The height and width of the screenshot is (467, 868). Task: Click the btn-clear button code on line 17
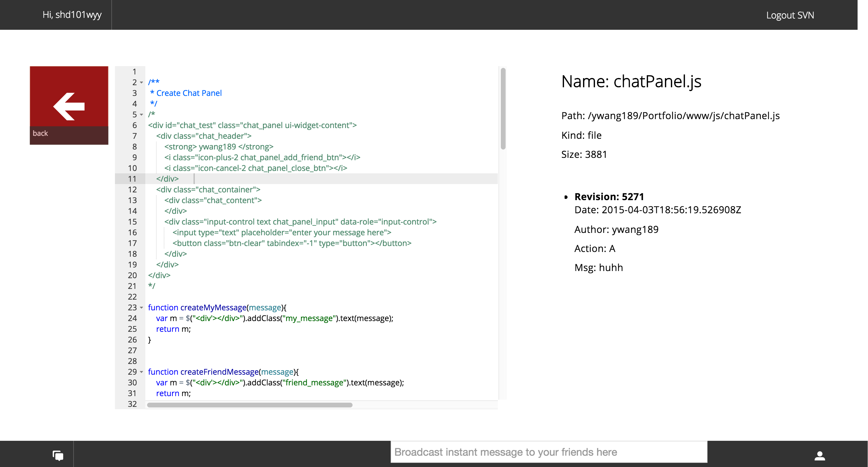click(x=292, y=243)
